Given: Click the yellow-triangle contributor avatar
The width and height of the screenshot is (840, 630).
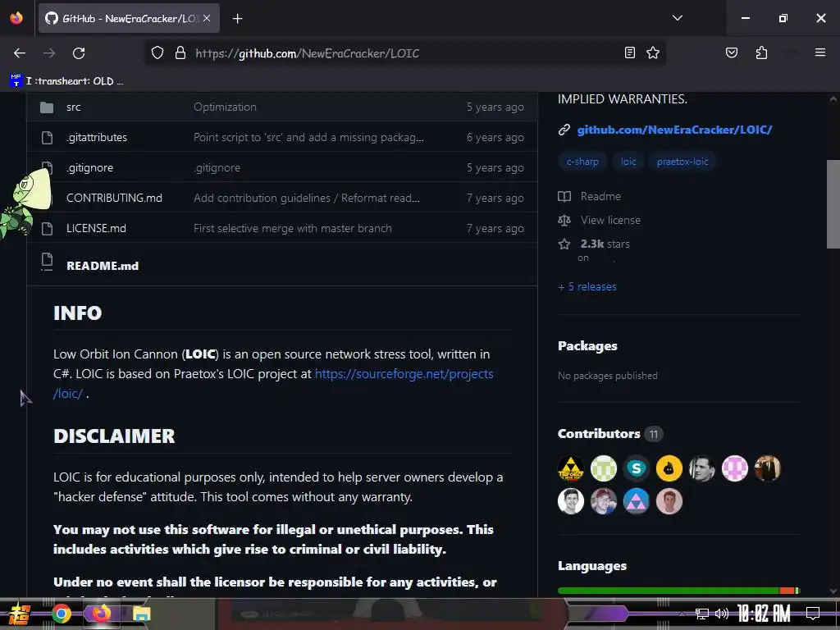Looking at the screenshot, I should click(x=571, y=468).
